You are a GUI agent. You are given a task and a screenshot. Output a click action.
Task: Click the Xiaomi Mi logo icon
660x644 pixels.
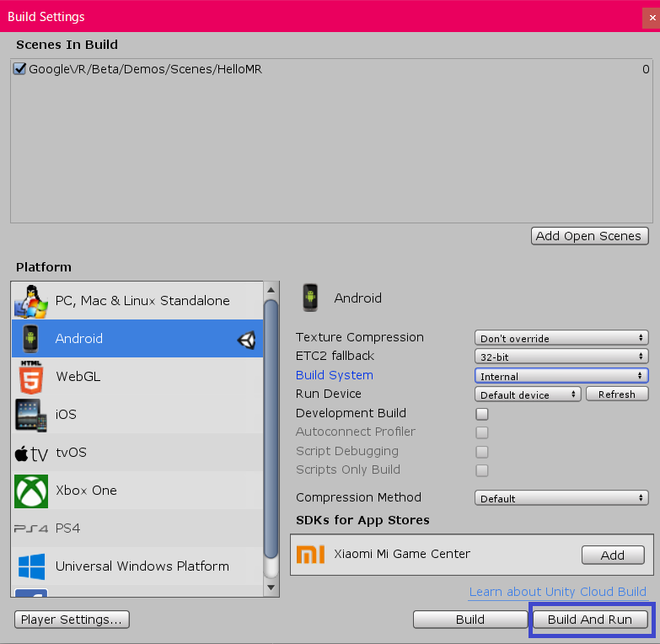(311, 554)
